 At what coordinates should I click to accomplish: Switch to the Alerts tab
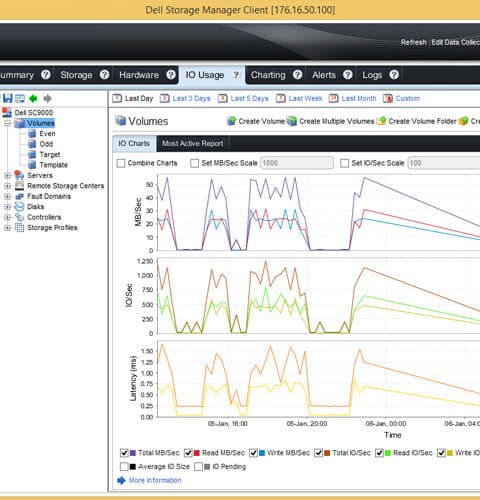click(324, 75)
